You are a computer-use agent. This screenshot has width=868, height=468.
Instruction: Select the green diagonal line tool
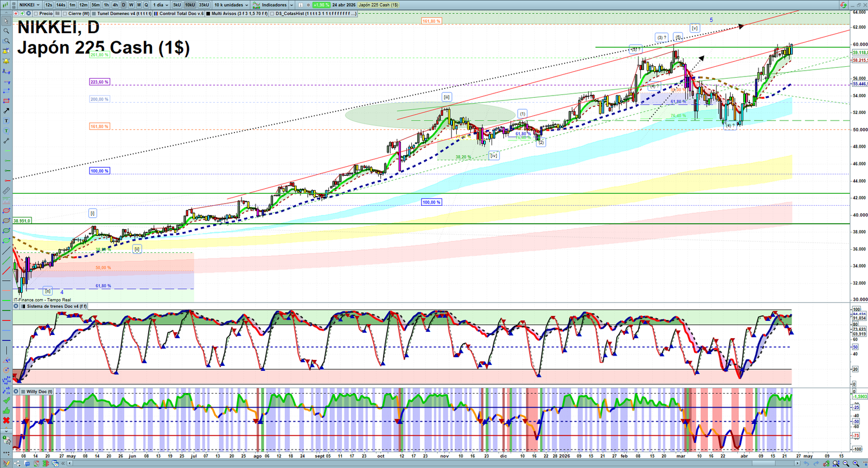6,261
